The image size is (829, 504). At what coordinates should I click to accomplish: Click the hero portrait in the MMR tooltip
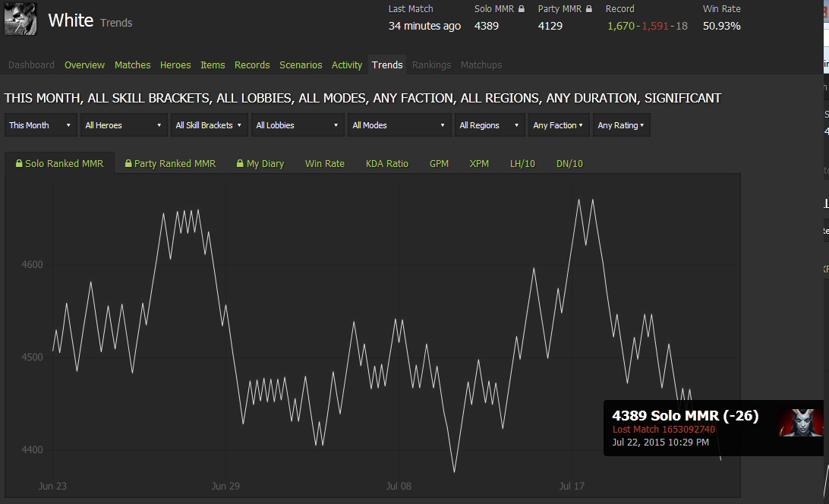(x=801, y=423)
